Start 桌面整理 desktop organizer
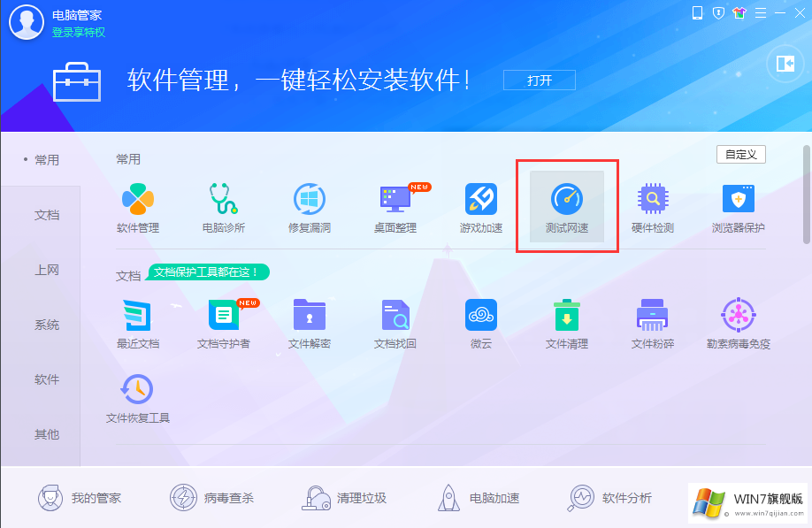The height and width of the screenshot is (528, 812). point(395,199)
